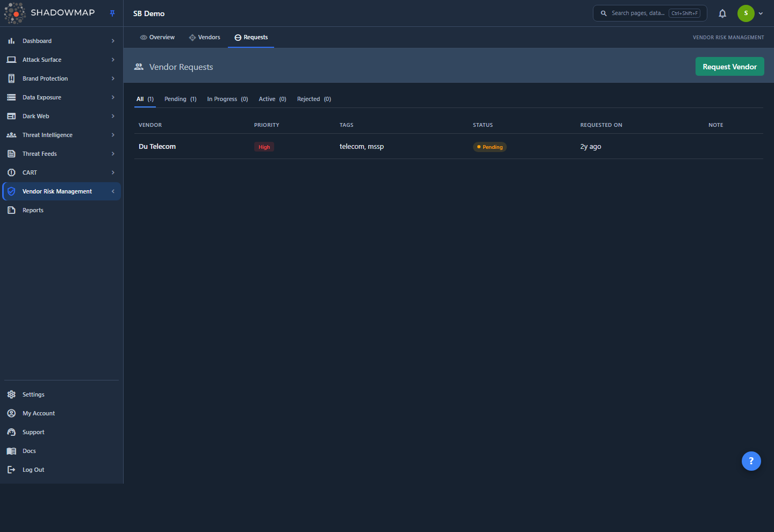The image size is (774, 532).
Task: Show All (1) requests filter
Action: click(145, 99)
